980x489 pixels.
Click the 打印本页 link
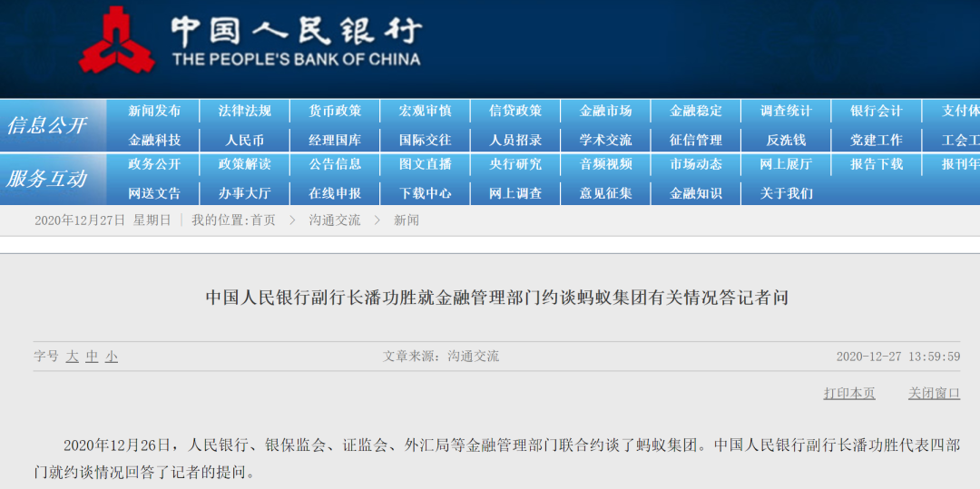pos(849,393)
